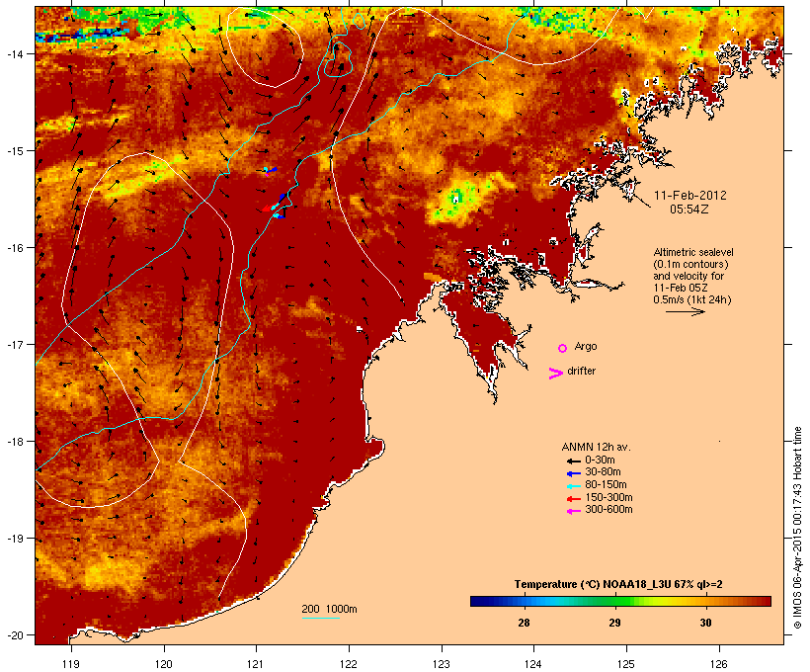Click the 0-30m depth label

coord(600,461)
